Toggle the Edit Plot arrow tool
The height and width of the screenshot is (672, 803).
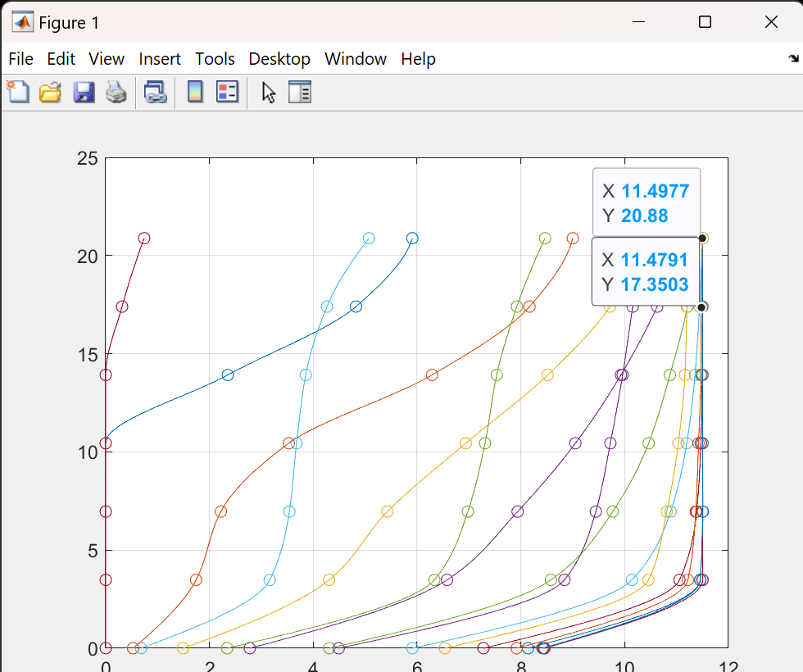tap(268, 92)
